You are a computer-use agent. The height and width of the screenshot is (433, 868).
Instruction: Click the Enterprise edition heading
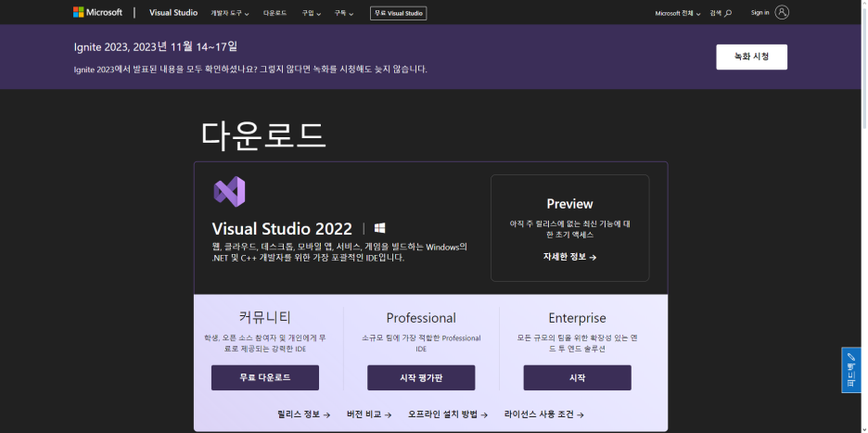point(578,318)
